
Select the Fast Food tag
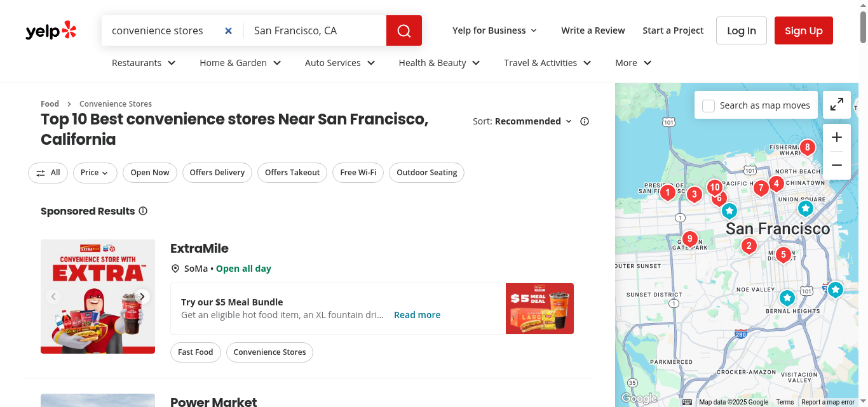(x=196, y=352)
